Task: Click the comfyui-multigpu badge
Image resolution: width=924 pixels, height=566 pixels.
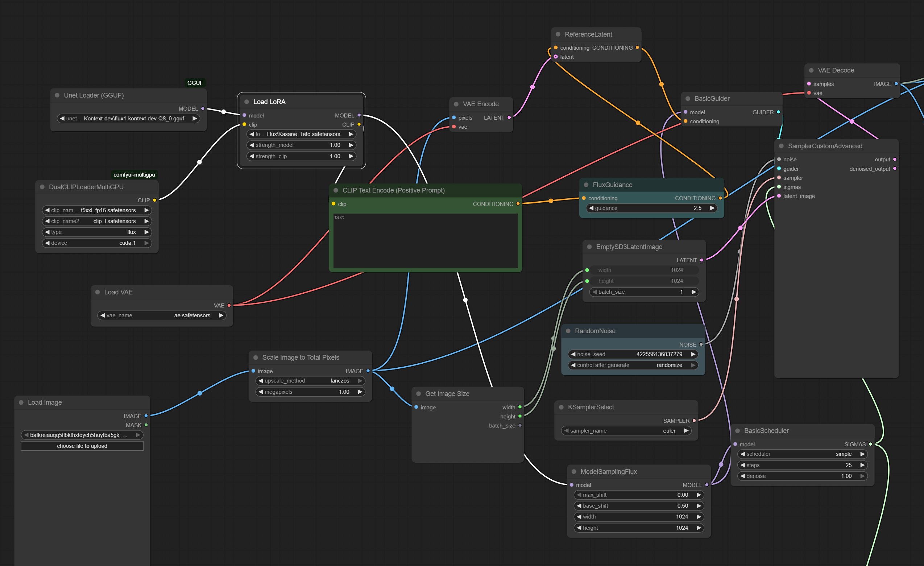Action: click(134, 174)
